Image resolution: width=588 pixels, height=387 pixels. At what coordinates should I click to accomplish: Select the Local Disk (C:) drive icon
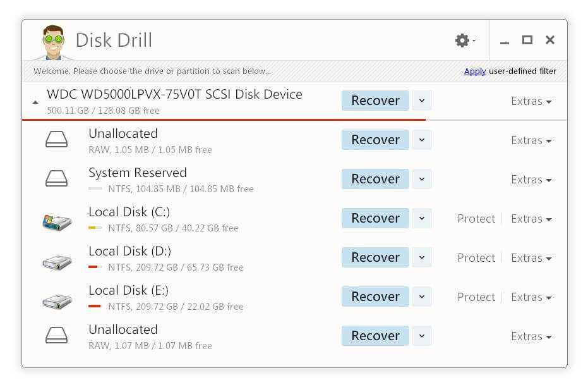coord(56,218)
